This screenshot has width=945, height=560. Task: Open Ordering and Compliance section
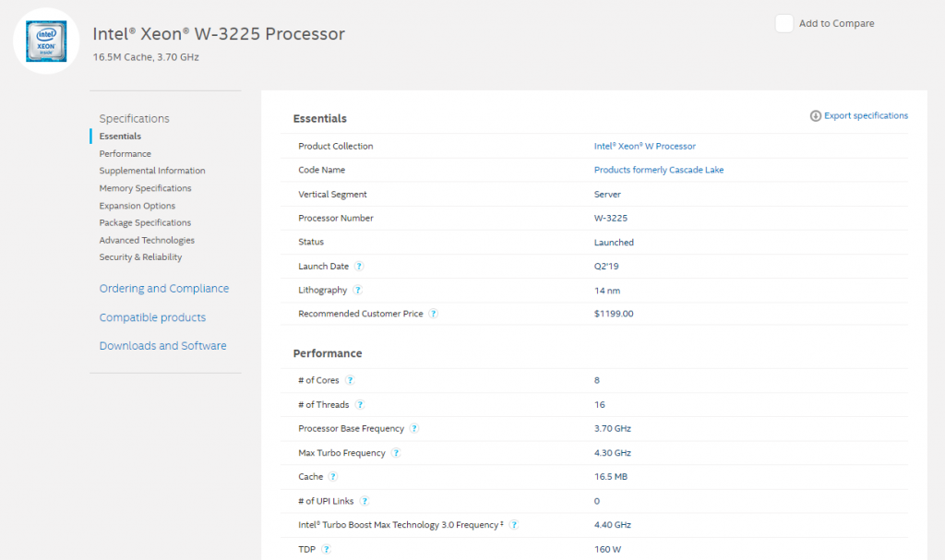click(164, 289)
